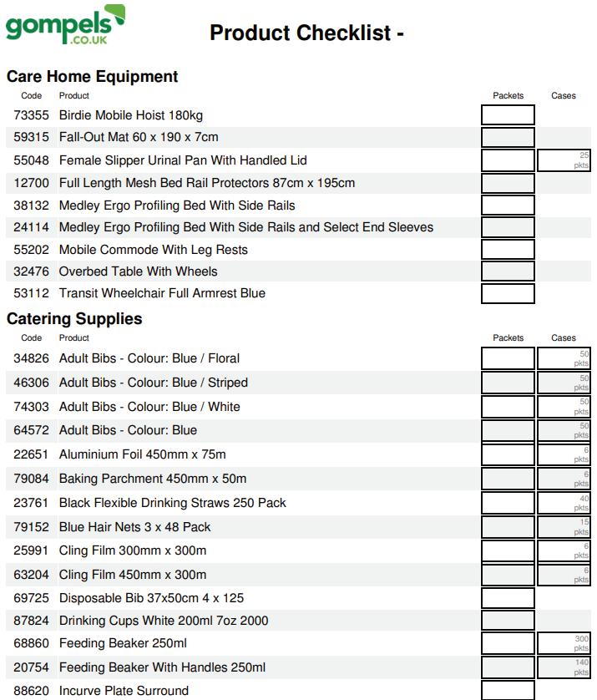Viewport: 597px width, 700px height.
Task: Select Packets field for Drinking Cups White
Action: coord(508,621)
